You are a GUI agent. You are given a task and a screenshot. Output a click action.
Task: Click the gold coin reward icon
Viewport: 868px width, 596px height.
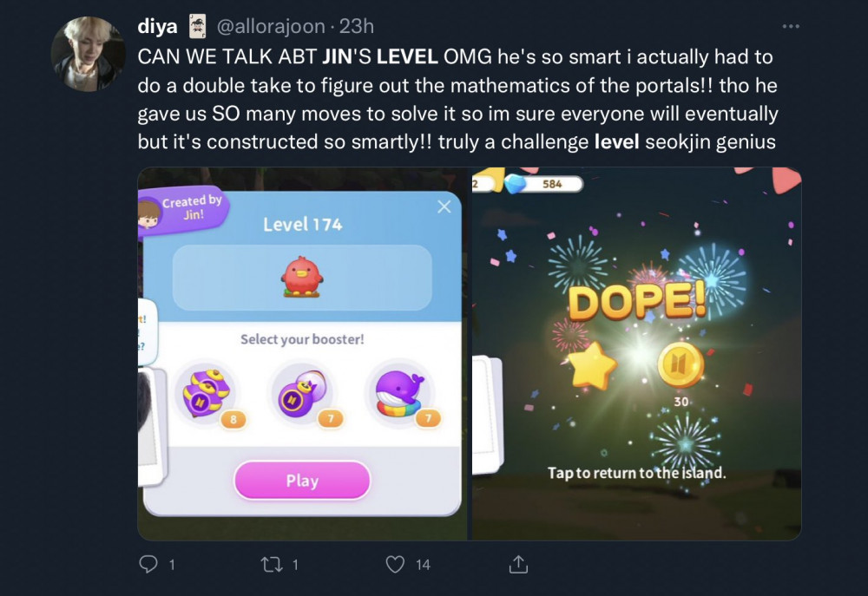coord(681,364)
